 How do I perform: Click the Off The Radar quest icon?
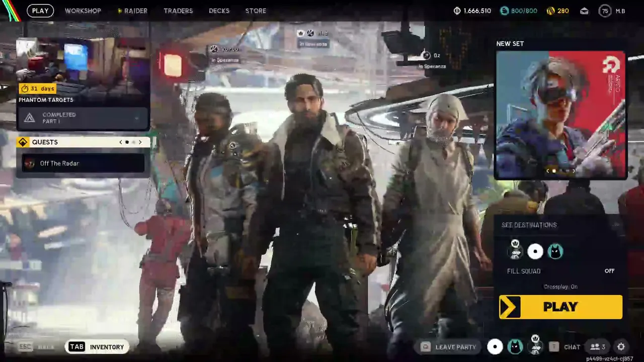tap(30, 163)
